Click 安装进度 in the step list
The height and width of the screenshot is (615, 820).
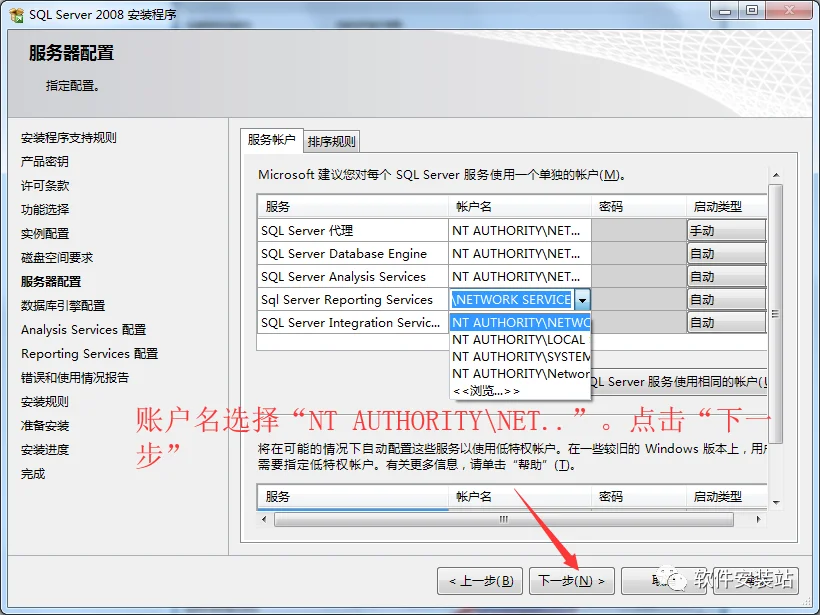pos(44,450)
